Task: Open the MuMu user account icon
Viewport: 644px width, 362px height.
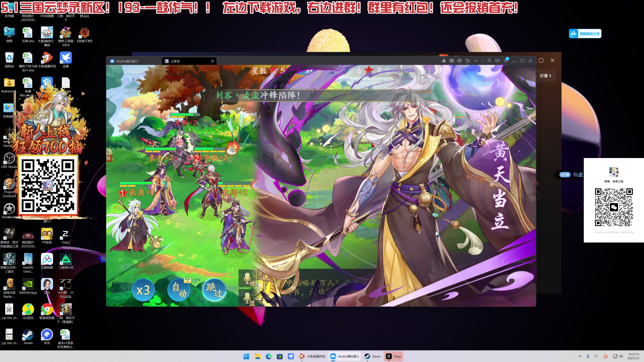Action: 489,61
